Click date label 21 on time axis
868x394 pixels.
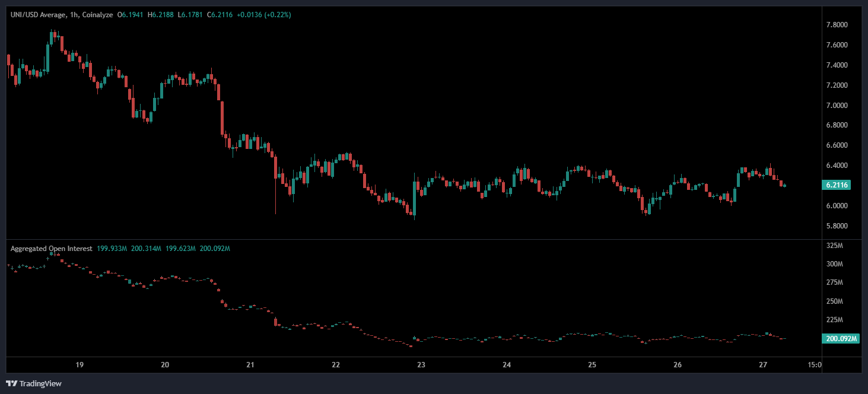coord(250,364)
